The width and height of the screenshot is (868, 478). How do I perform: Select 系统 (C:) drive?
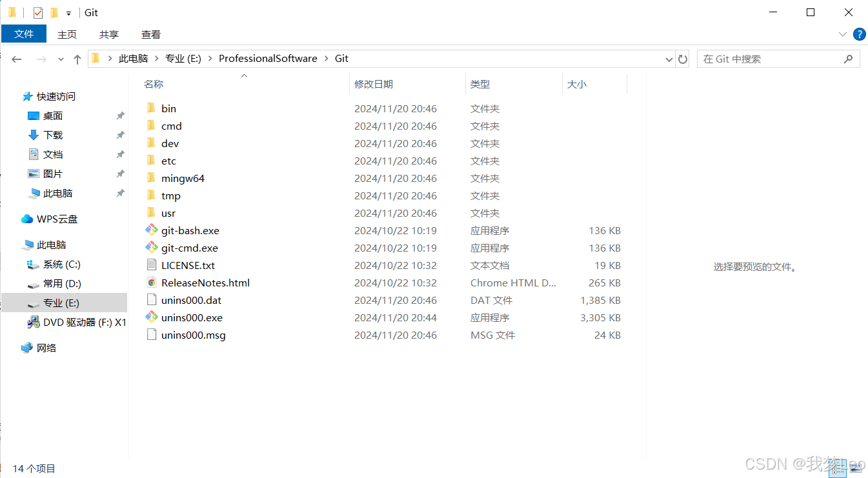[62, 264]
